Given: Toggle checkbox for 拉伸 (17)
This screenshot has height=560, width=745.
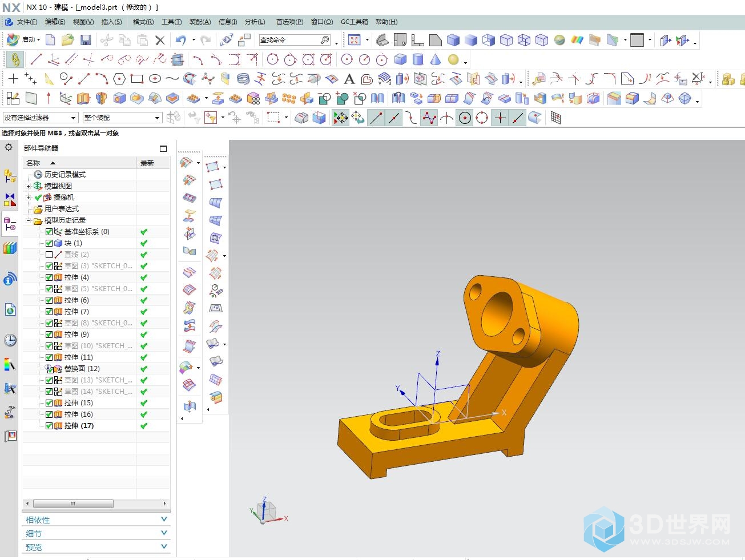Looking at the screenshot, I should [x=49, y=426].
